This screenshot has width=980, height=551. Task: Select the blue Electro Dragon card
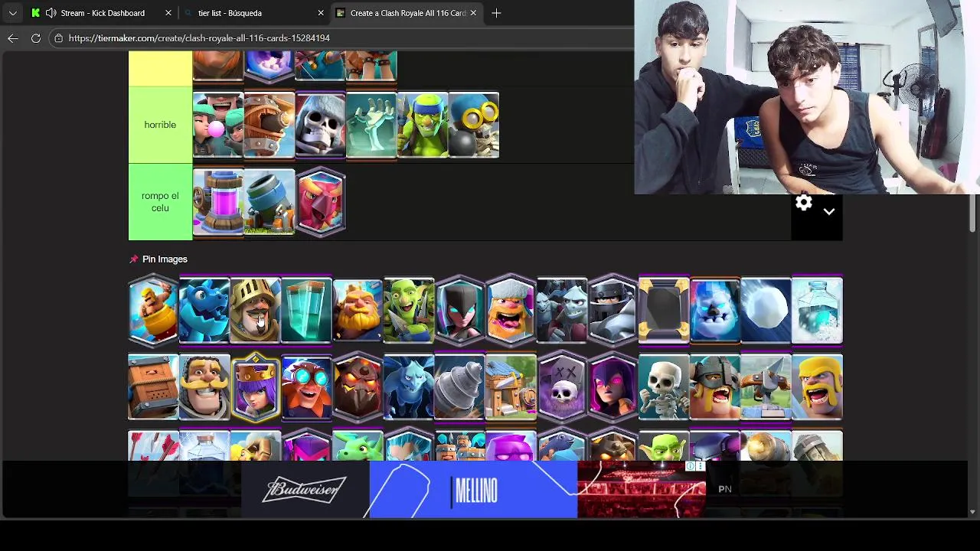[x=204, y=310]
